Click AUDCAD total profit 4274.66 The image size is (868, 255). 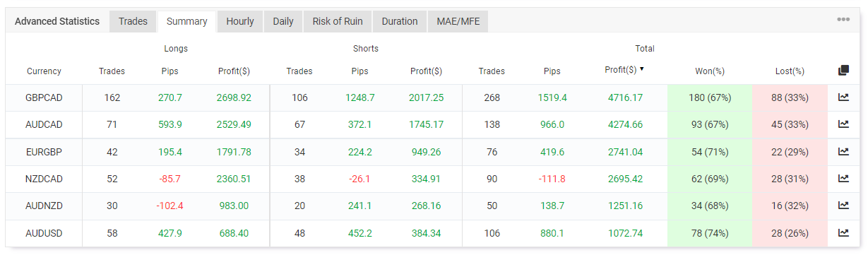[x=625, y=124]
